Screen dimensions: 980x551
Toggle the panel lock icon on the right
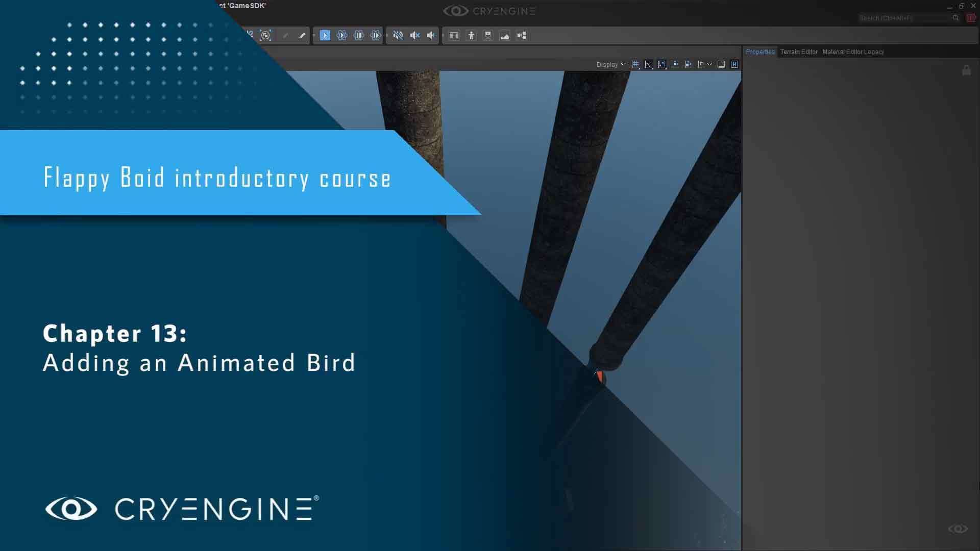[967, 70]
